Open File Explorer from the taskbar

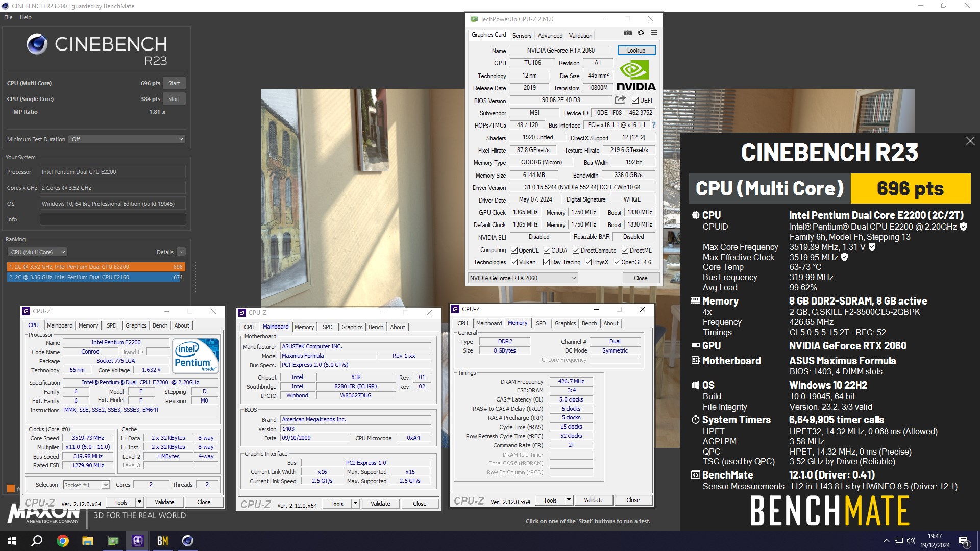(87, 541)
